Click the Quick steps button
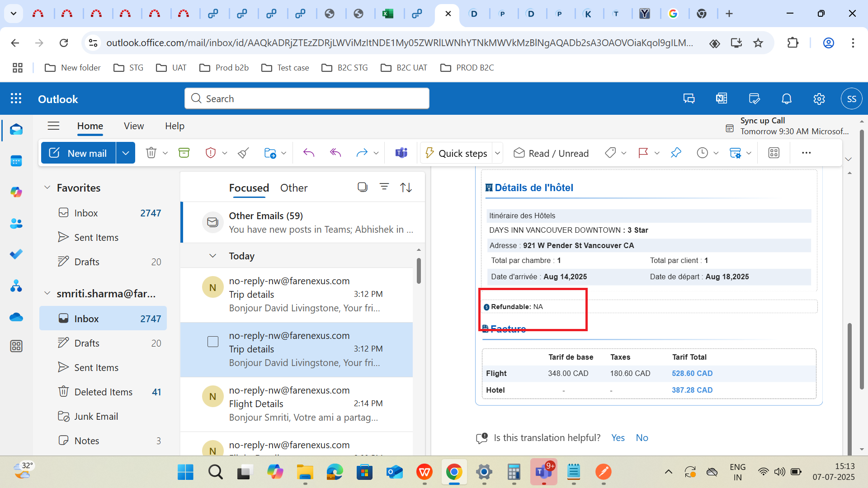The image size is (868, 488). click(x=457, y=153)
